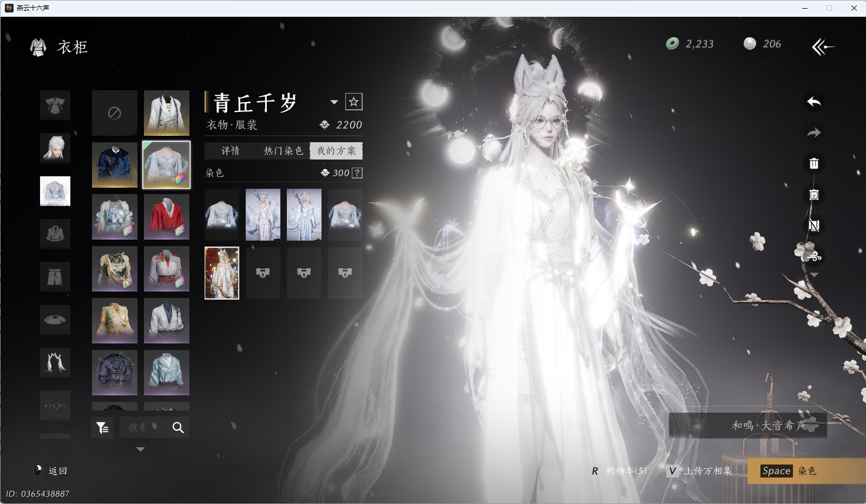
Task: Open the filter list icon
Action: (102, 428)
